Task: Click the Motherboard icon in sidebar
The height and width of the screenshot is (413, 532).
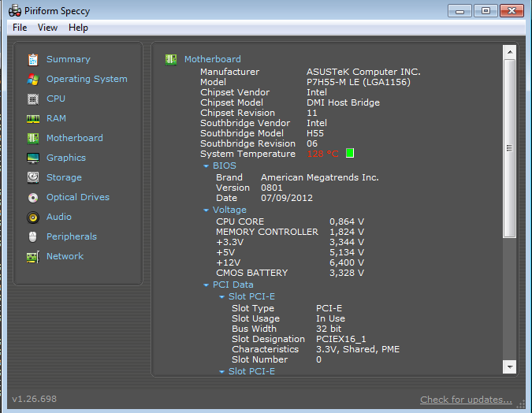Action: [x=33, y=138]
